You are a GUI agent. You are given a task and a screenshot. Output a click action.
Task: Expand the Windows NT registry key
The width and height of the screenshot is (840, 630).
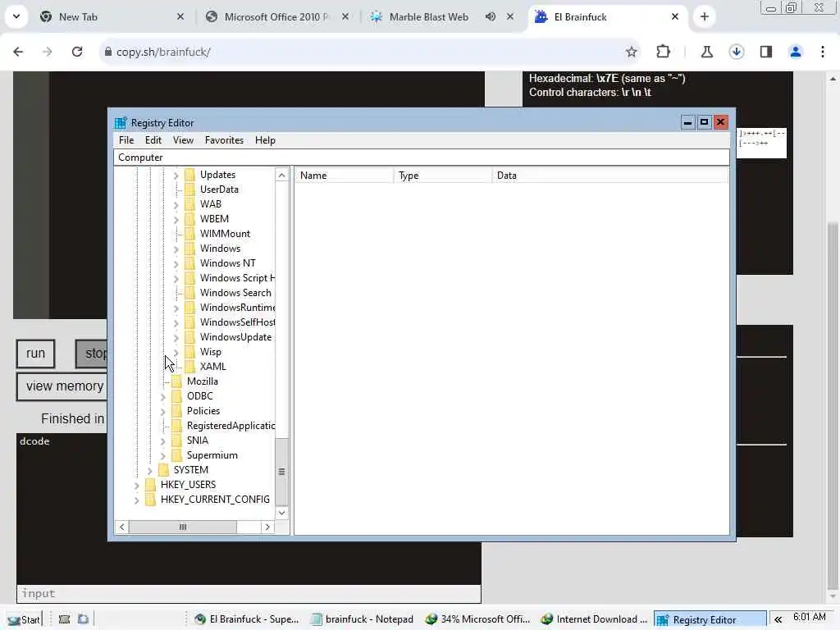pos(176,263)
